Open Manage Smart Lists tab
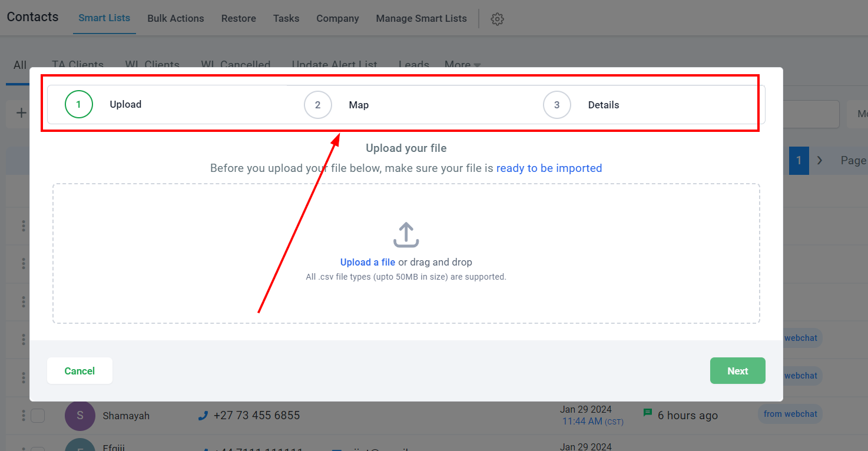 [422, 18]
